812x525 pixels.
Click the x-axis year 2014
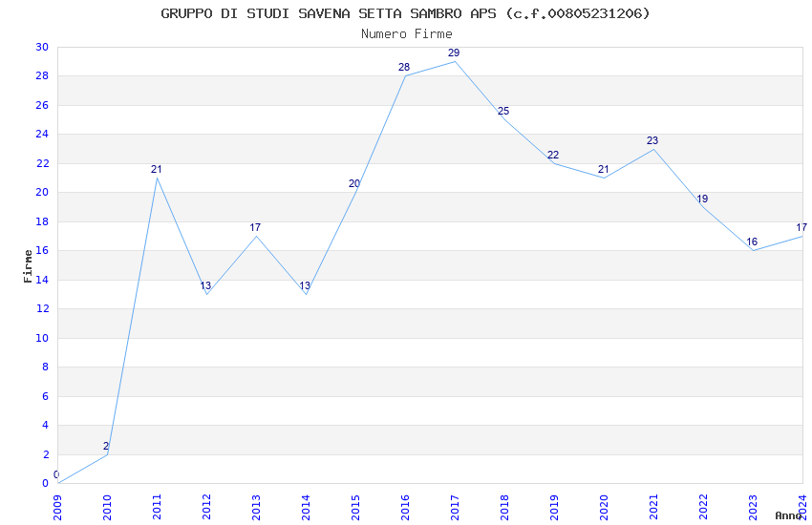tap(306, 507)
